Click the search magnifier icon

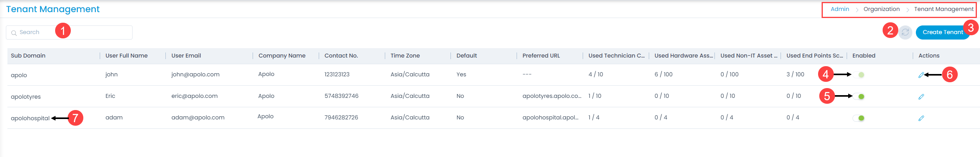pos(14,33)
